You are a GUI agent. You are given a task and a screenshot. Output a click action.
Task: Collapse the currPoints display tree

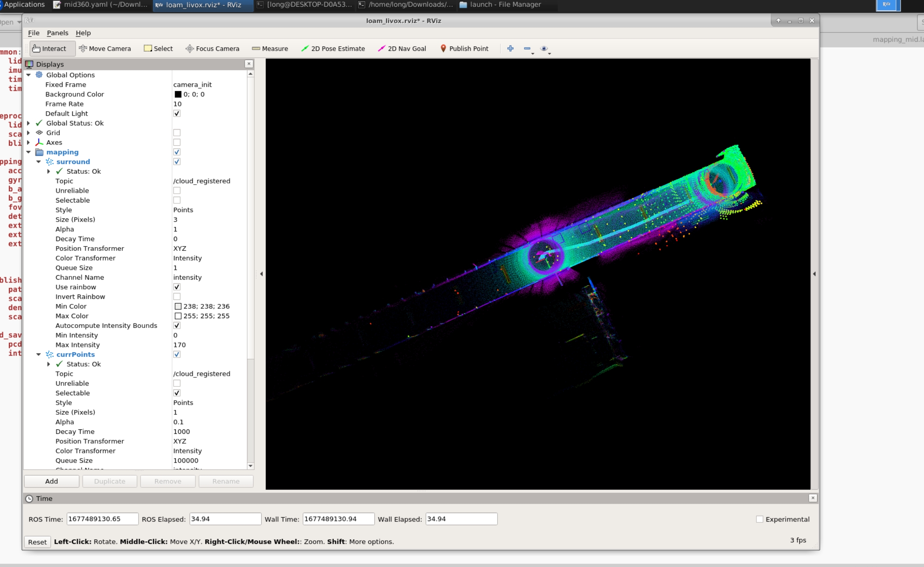pyautogui.click(x=39, y=354)
